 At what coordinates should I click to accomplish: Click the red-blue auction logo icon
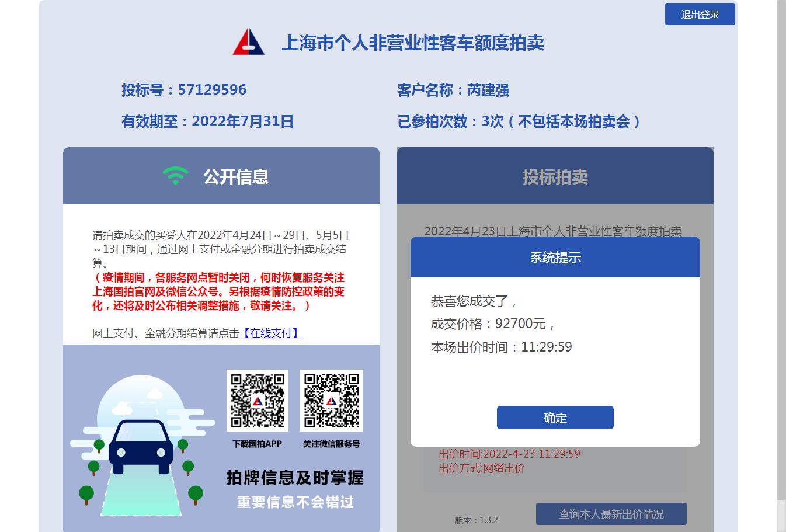click(249, 42)
